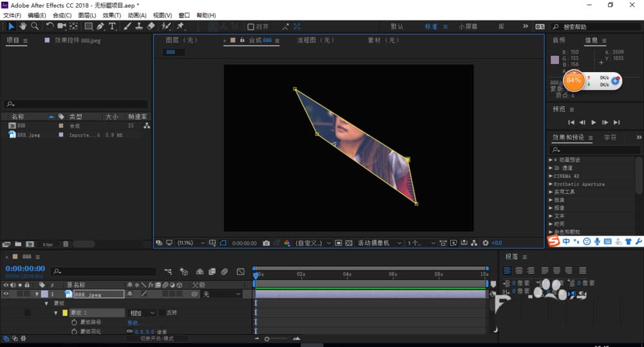Viewport: 644px width, 347px height.
Task: Enable the 对齐 snapping checkbox
Action: [x=251, y=27]
